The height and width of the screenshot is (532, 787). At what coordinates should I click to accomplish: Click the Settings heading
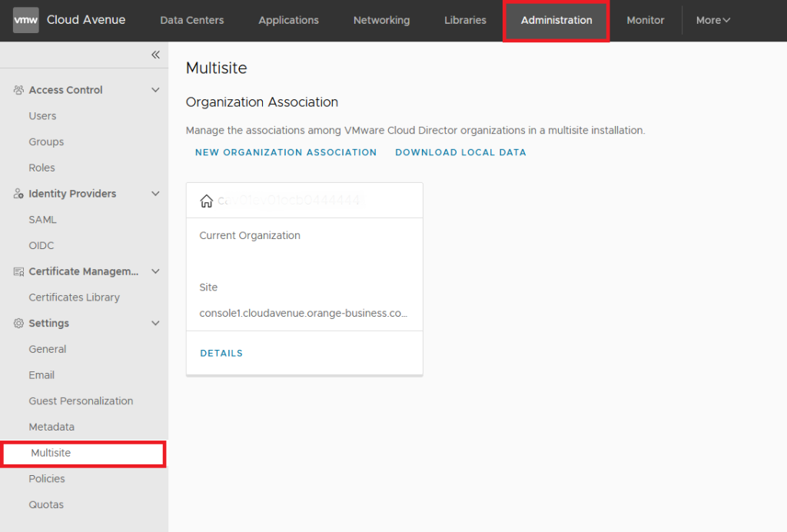click(x=48, y=323)
